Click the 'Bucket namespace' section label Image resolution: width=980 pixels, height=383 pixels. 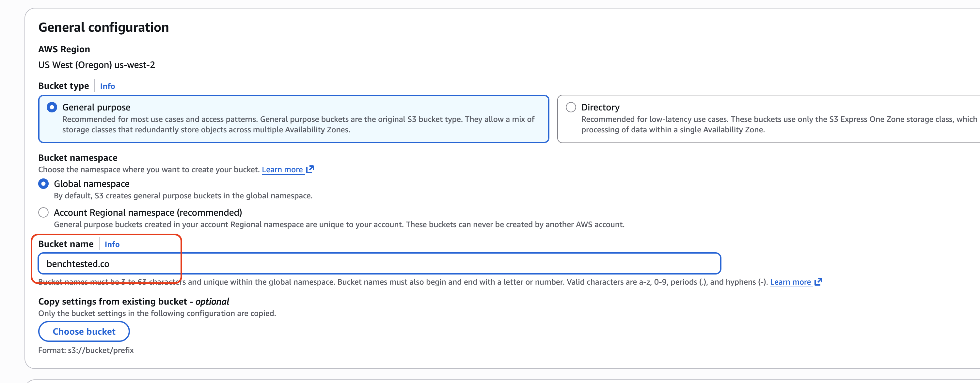point(78,158)
